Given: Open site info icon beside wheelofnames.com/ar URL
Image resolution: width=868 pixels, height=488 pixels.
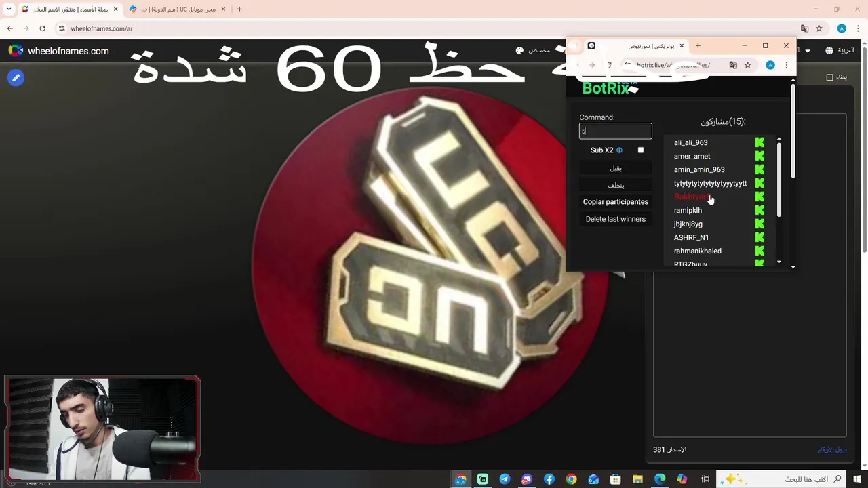Looking at the screenshot, I should coord(62,28).
